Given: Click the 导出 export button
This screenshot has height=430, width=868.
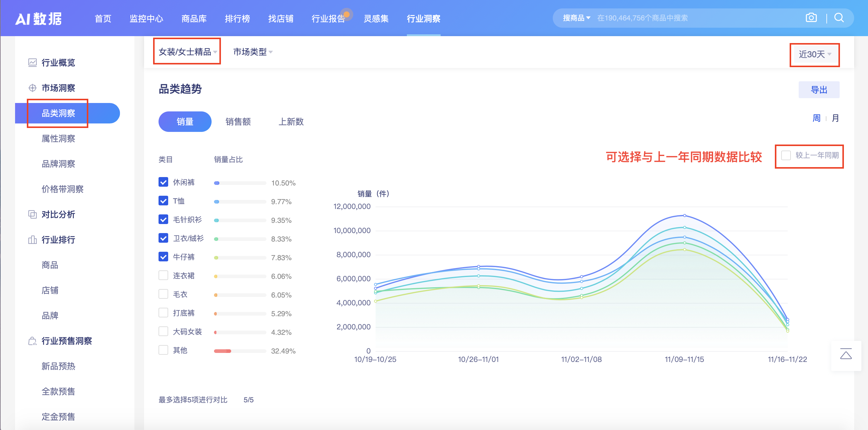Looking at the screenshot, I should click(x=819, y=89).
